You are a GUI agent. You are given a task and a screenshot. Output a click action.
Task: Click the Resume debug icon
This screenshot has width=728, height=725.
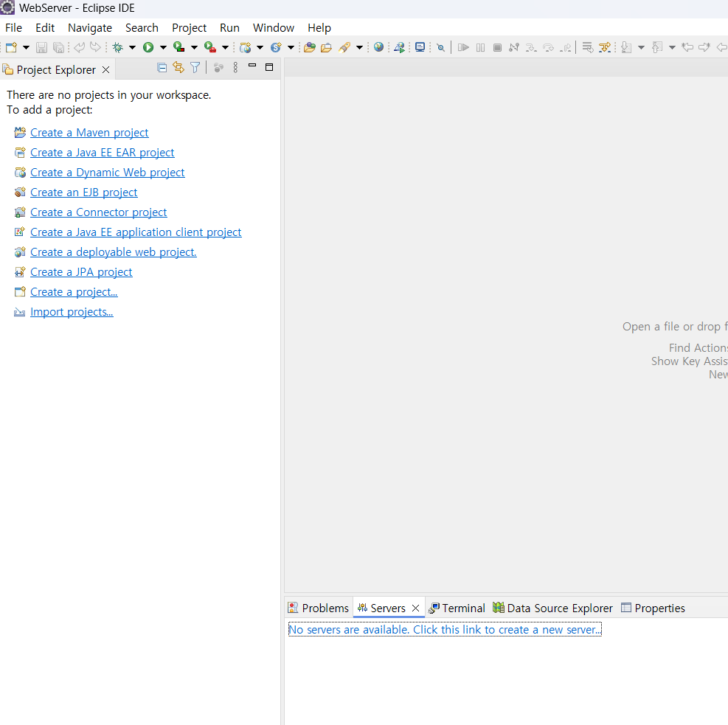pos(463,47)
